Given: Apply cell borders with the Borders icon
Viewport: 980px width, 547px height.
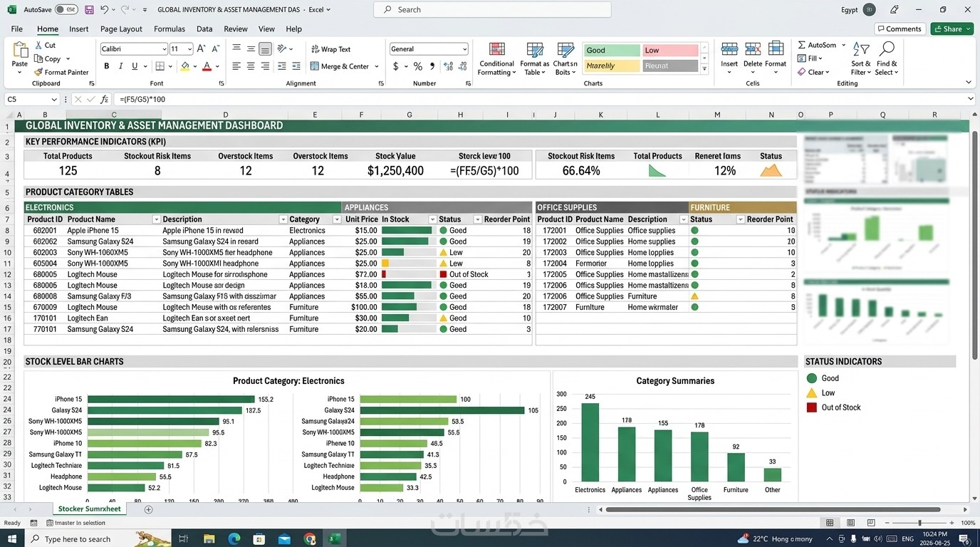Looking at the screenshot, I should [160, 66].
